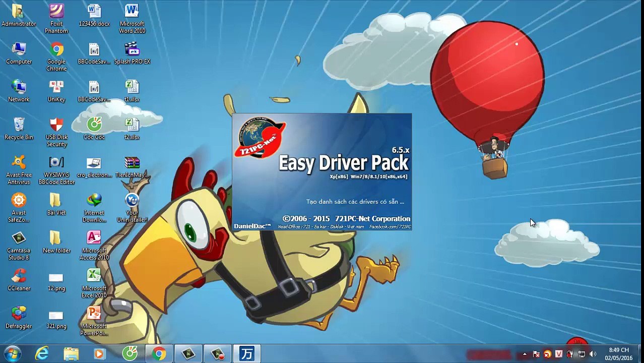The width and height of the screenshot is (644, 363).
Task: Switch to the Camtasia taskbar button
Action: [x=188, y=354]
